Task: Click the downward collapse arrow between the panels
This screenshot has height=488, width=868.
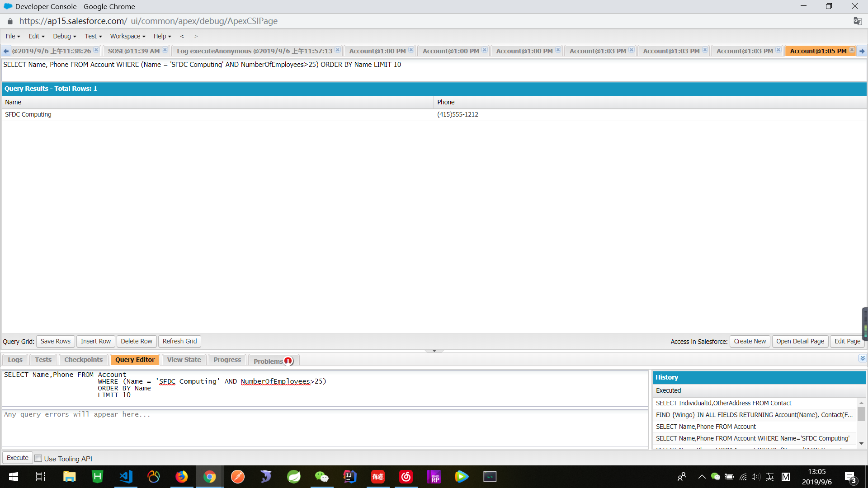Action: click(x=434, y=351)
